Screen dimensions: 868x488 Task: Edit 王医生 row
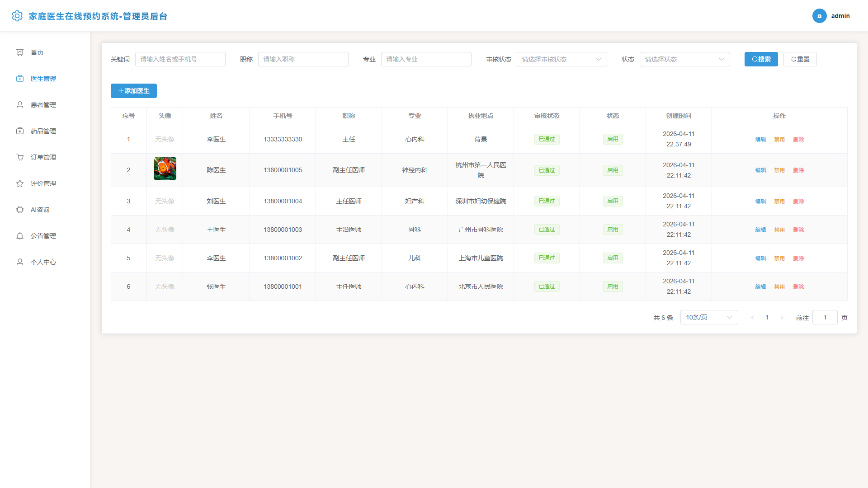[x=760, y=230]
